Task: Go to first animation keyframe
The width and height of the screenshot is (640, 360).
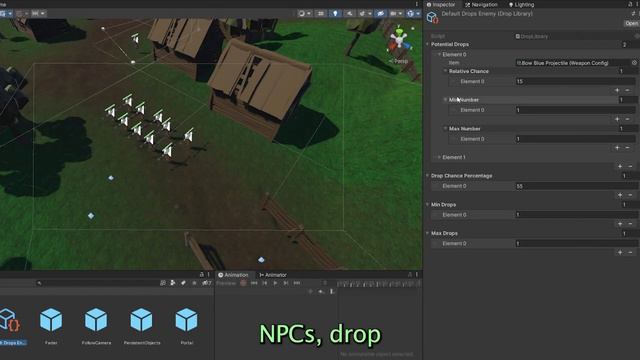Action: point(254,283)
